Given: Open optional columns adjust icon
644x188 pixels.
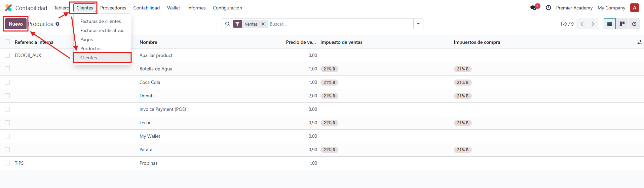Looking at the screenshot, I should click(639, 42).
